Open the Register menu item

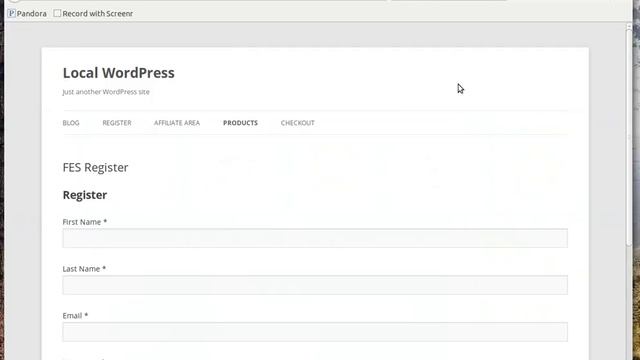point(117,123)
